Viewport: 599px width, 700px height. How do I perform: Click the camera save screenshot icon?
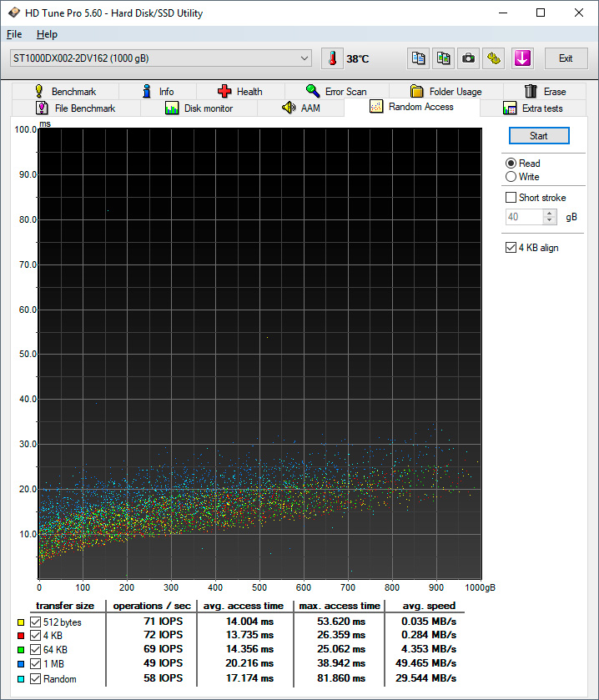coord(469,58)
